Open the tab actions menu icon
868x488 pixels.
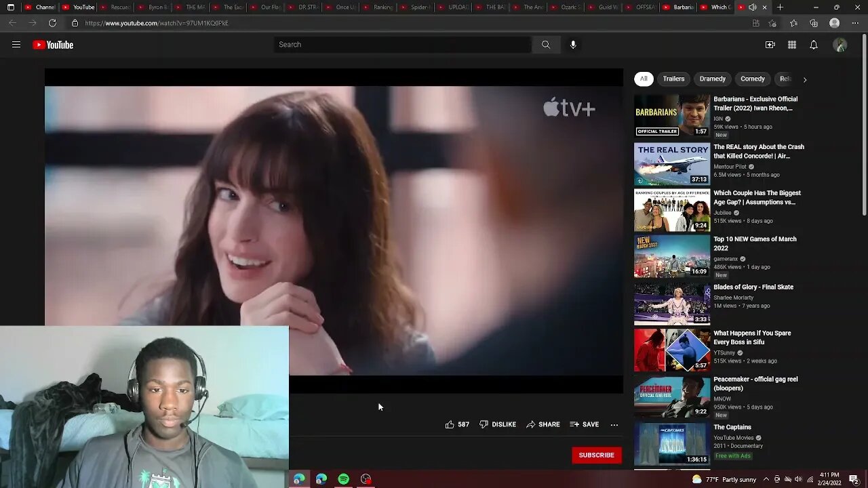10,7
